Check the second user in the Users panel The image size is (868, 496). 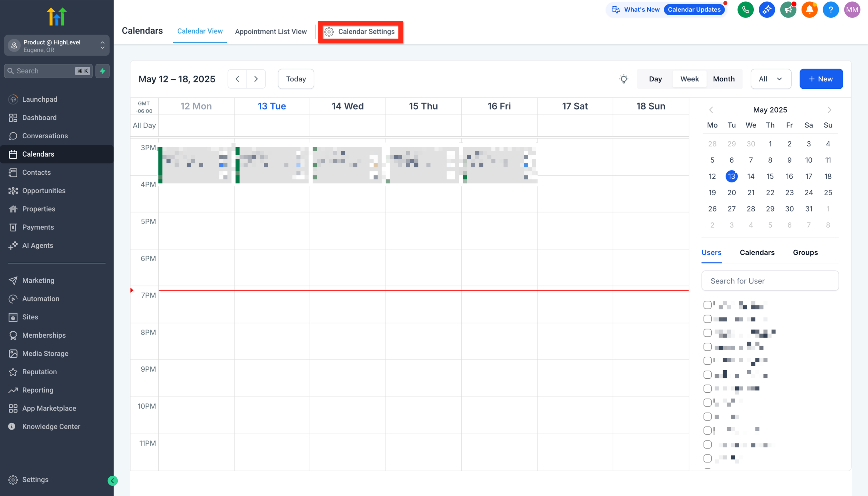[708, 319]
